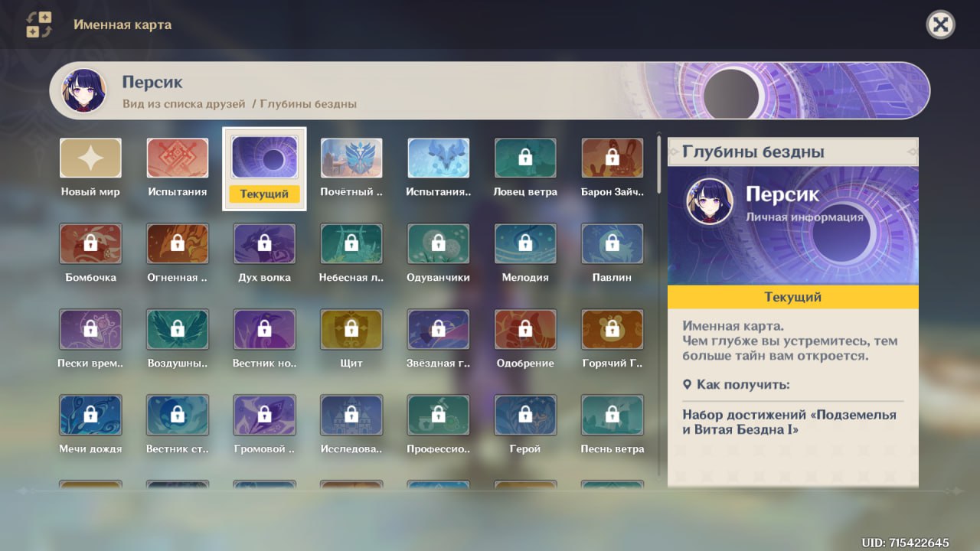This screenshot has height=551, width=980.
Task: Click the locked Павлин namecard
Action: 612,254
